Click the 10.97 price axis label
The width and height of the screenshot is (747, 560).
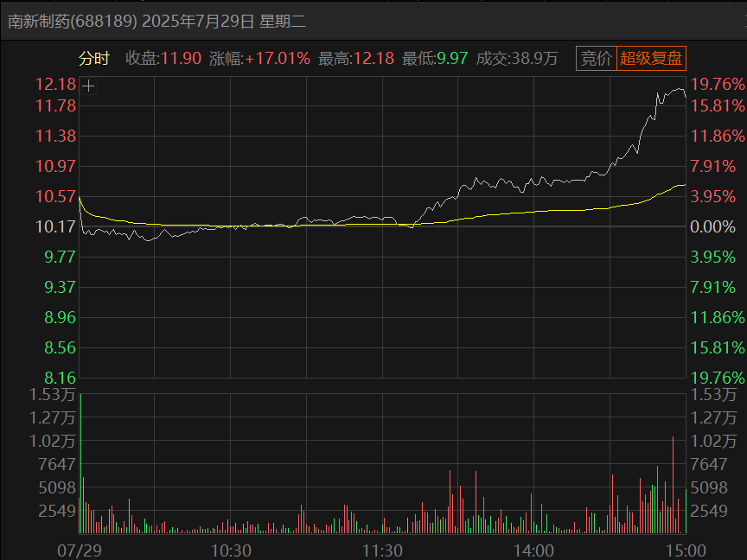55,166
